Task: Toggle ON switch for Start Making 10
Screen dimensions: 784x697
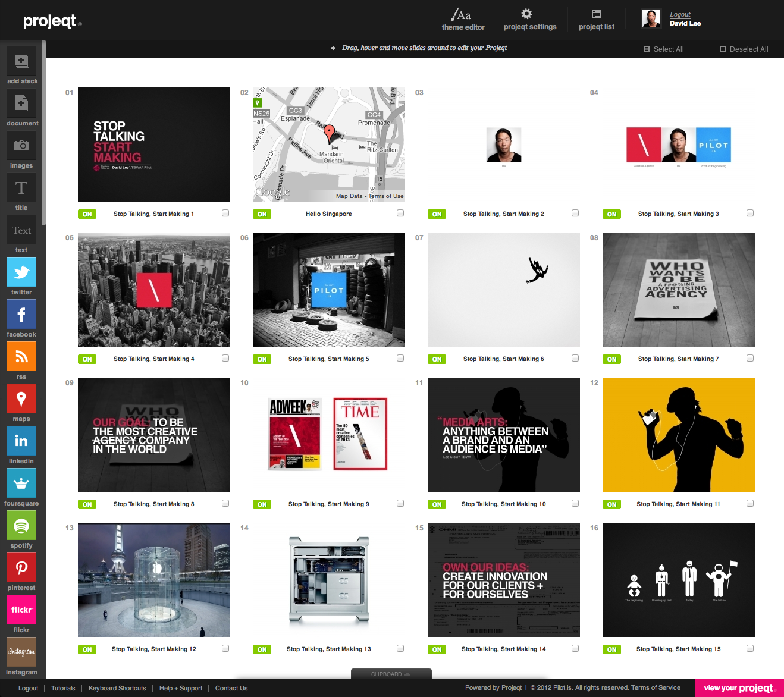Action: [437, 504]
